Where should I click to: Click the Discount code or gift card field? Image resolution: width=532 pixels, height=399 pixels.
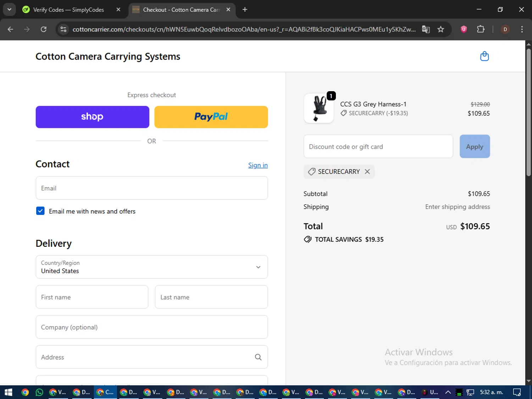click(x=378, y=146)
